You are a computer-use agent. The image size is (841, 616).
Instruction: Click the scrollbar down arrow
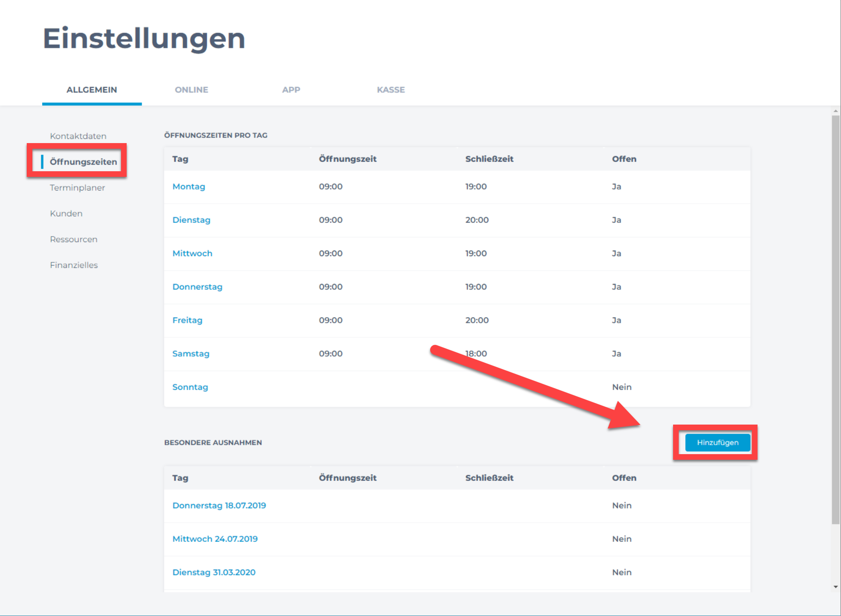pyautogui.click(x=835, y=587)
